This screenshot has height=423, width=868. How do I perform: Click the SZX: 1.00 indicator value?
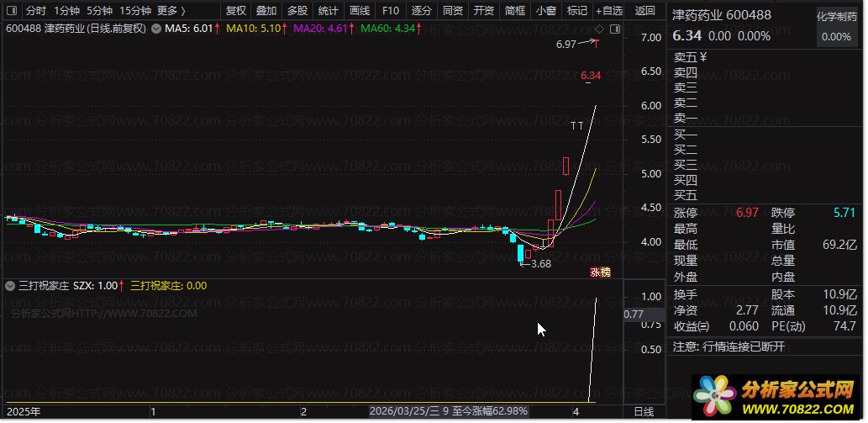[95, 286]
